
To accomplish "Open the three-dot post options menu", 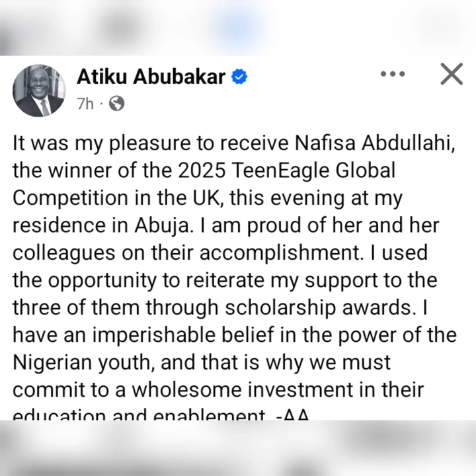I will [393, 74].
